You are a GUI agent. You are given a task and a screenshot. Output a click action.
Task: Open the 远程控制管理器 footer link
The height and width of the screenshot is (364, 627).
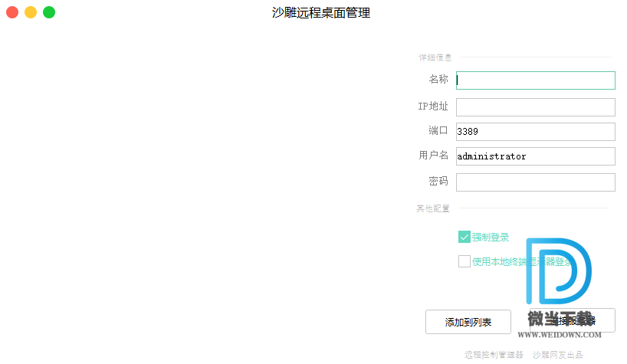coord(494,355)
